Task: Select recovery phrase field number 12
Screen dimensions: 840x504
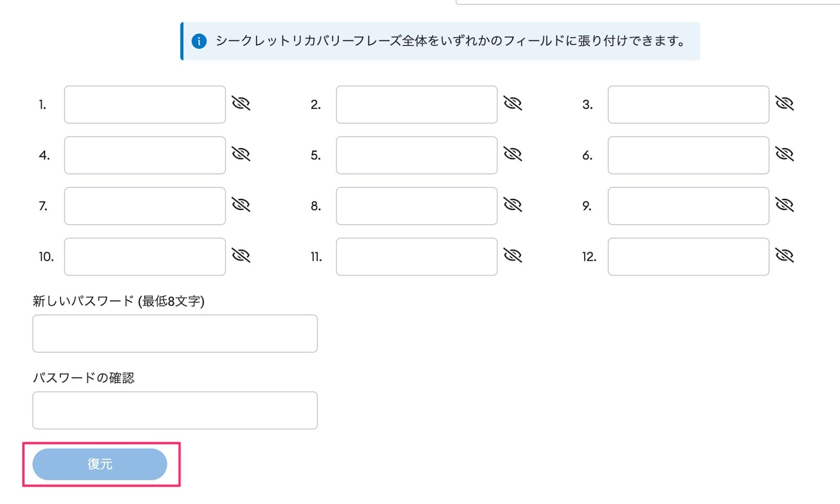Action: click(689, 257)
